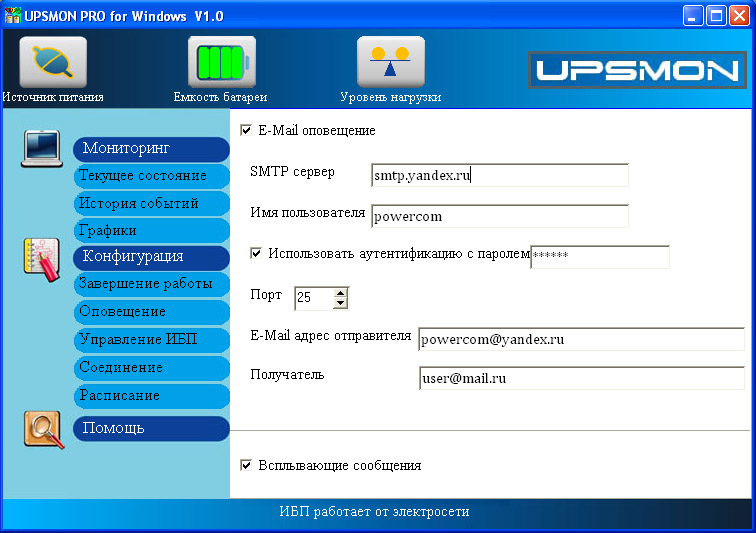756x533 pixels.
Task: Click the Источник питания label
Action: point(53,97)
